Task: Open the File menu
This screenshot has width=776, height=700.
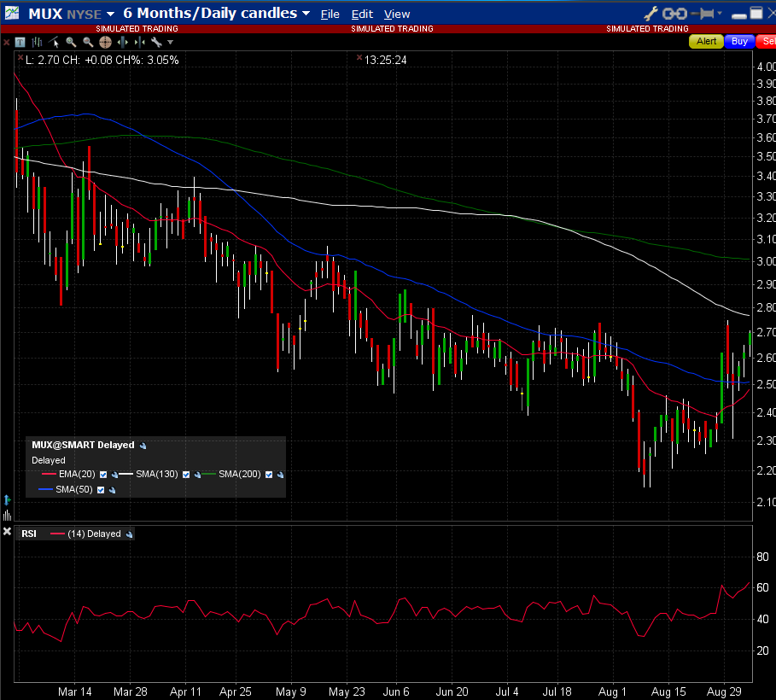Action: [330, 14]
